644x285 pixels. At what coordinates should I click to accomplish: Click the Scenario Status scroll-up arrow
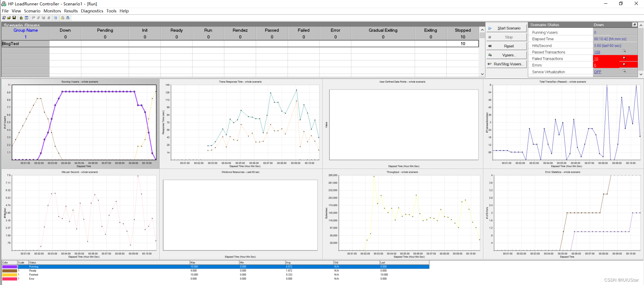(x=641, y=25)
